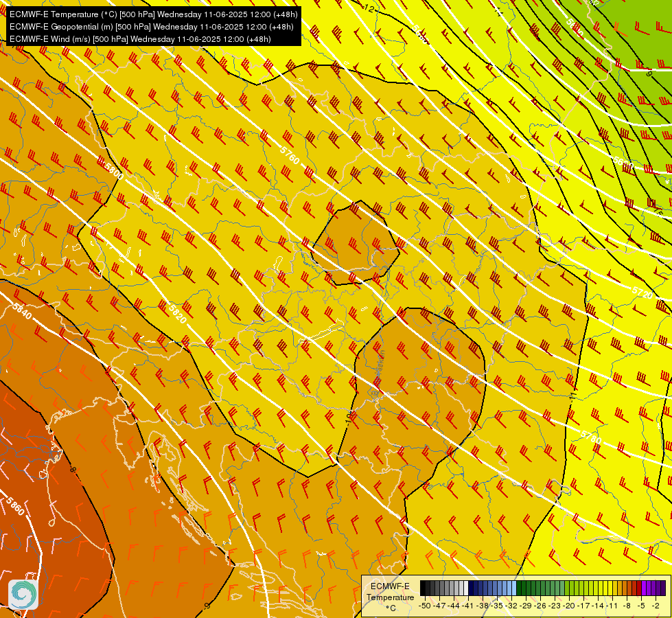672x618 pixels.
Task: Select the ECMWF-E Wind (m/s) title line
Action: pyautogui.click(x=140, y=39)
